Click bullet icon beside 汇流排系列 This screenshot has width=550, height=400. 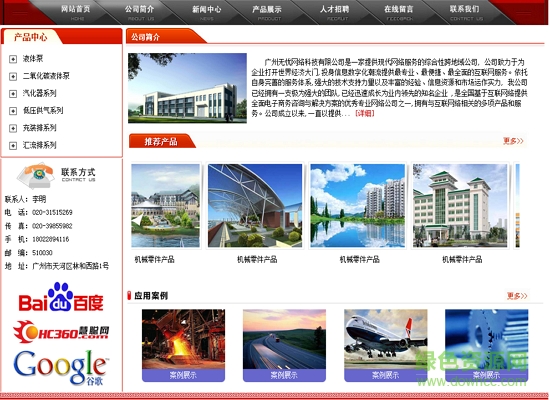13,145
